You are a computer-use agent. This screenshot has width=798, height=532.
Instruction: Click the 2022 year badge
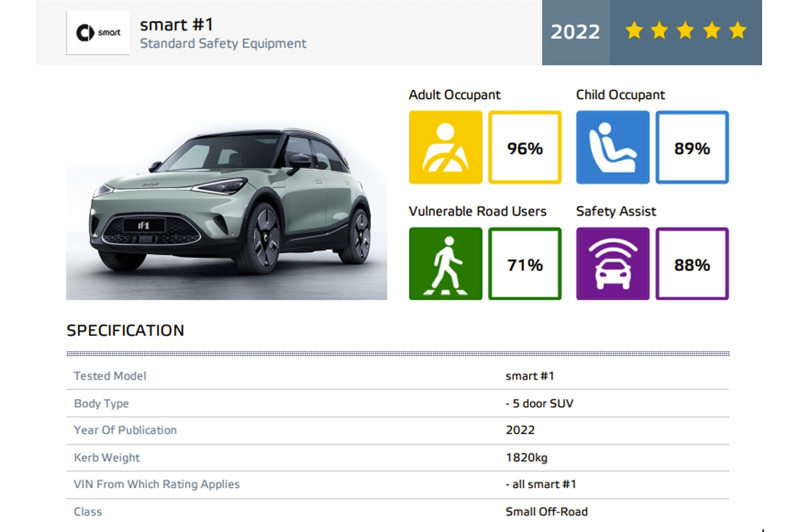576,32
